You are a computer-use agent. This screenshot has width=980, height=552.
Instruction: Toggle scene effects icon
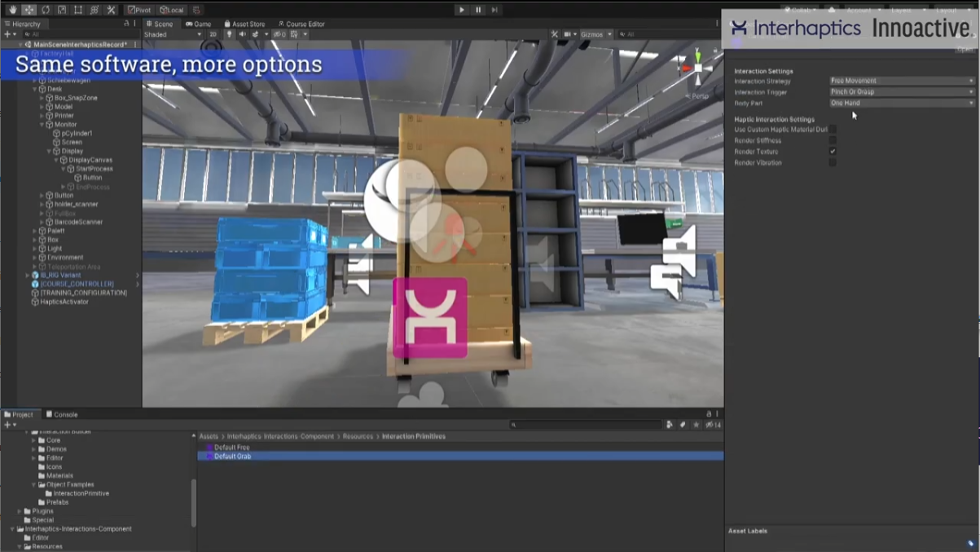pyautogui.click(x=257, y=34)
